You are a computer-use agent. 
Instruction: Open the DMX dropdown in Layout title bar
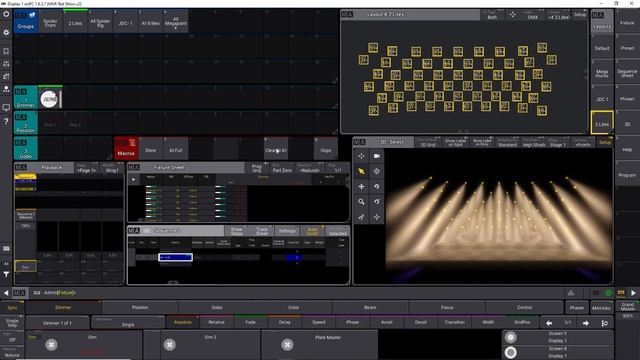click(x=533, y=15)
